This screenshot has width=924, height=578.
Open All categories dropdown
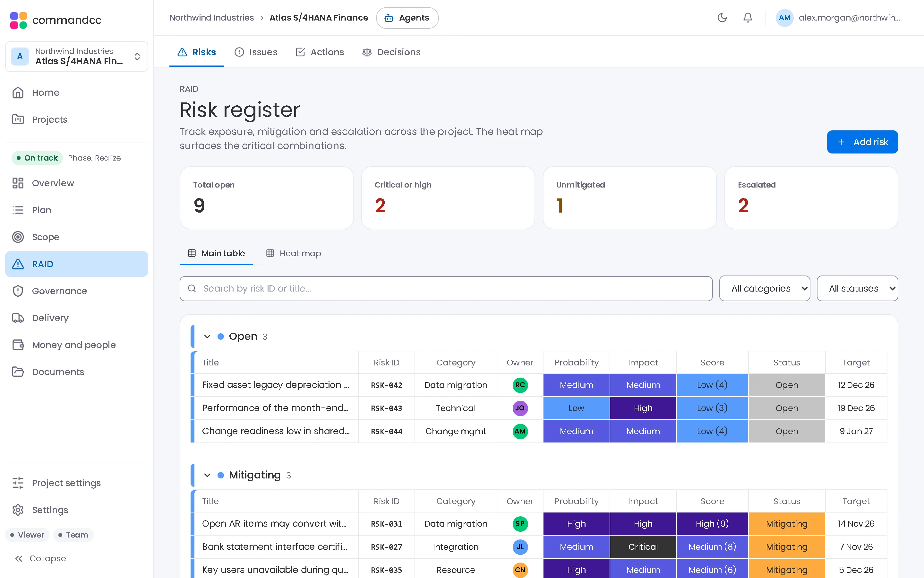(x=765, y=289)
